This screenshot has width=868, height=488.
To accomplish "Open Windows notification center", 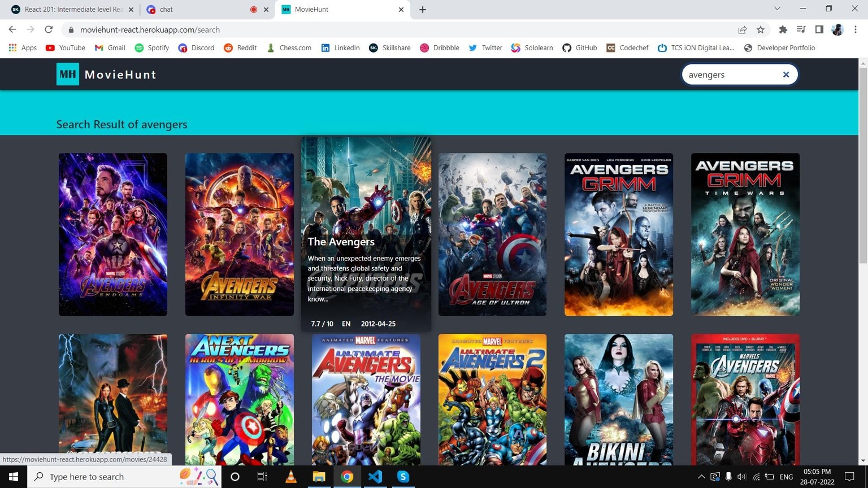I will click(849, 477).
